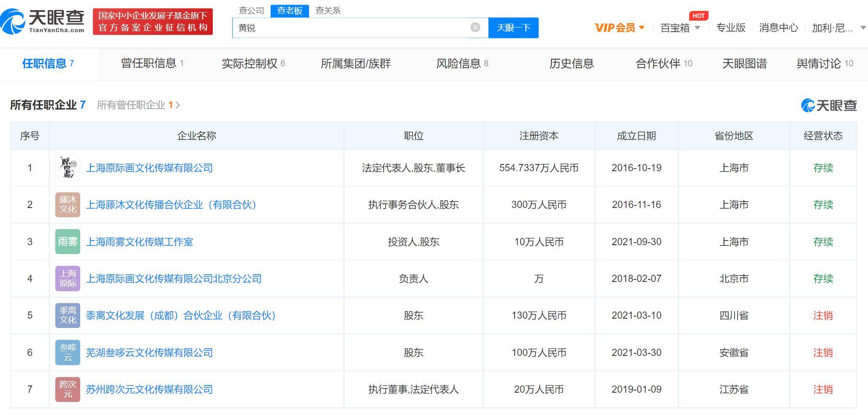868x410 pixels.
Task: Click 注销 status for 苏州跨次元 row
Action: coord(823,389)
